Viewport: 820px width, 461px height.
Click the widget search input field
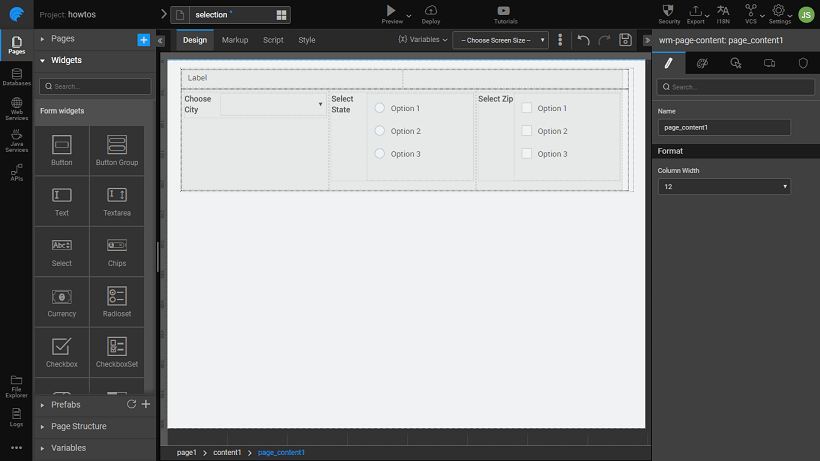click(97, 87)
